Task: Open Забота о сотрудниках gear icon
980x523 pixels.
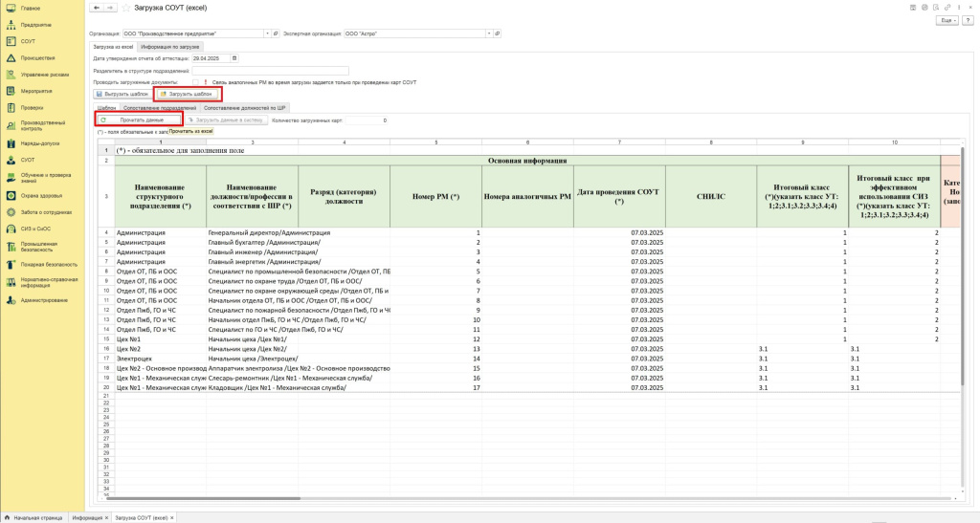Action: [11, 212]
